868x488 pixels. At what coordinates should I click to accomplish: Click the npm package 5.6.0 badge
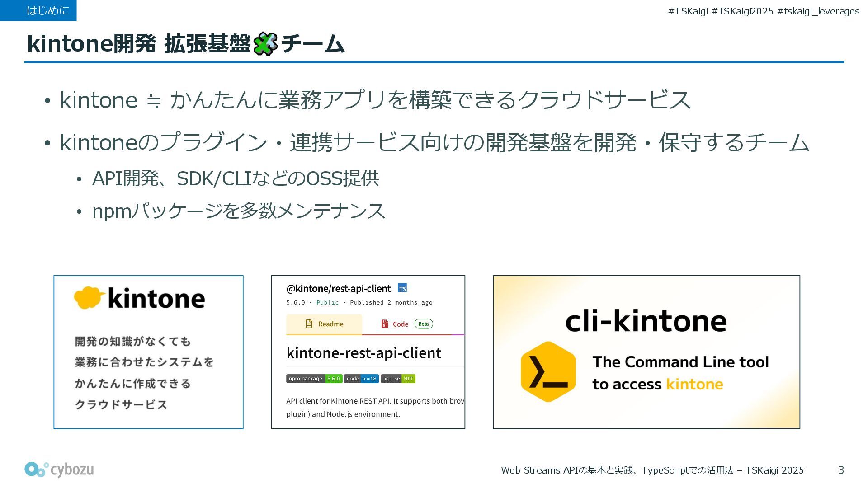tap(314, 379)
